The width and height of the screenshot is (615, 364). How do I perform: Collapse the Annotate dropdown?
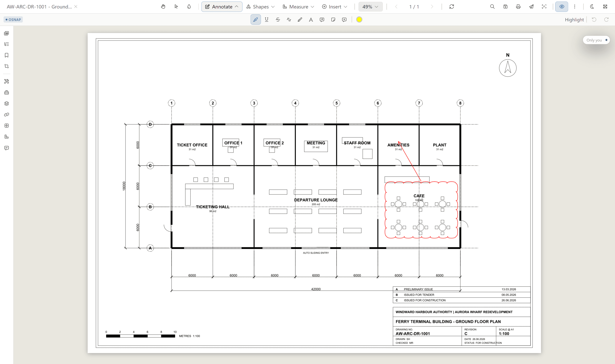click(x=222, y=7)
